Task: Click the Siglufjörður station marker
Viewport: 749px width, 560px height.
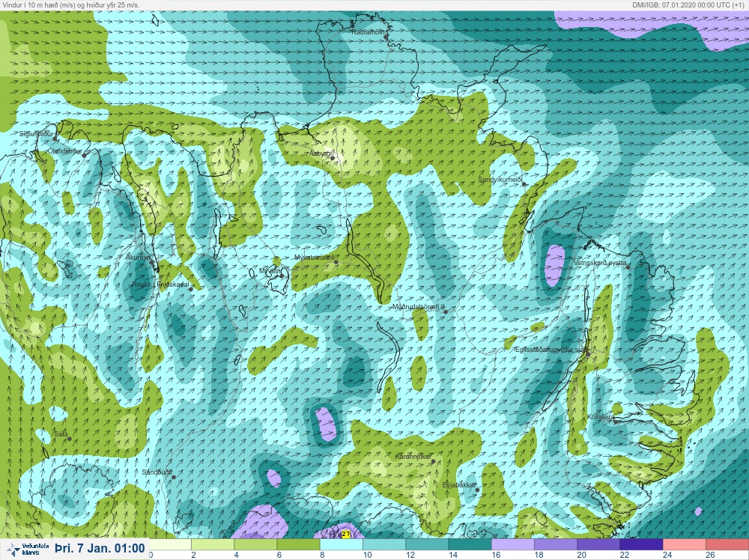Action: [x=55, y=139]
